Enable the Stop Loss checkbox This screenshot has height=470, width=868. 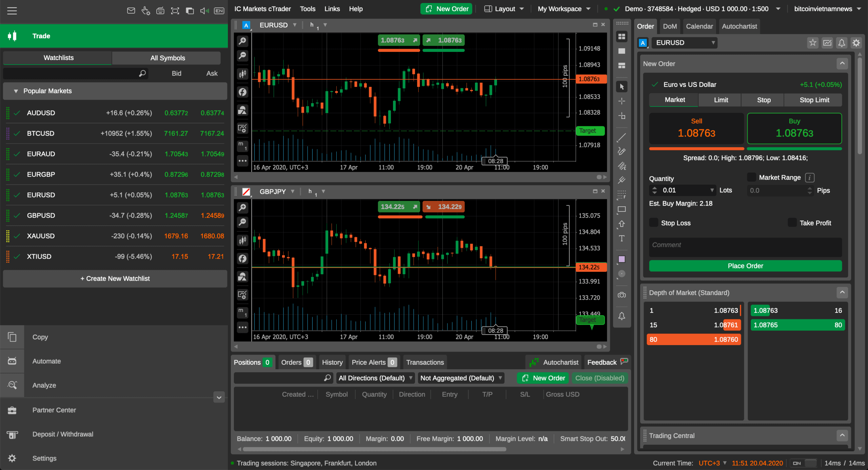click(653, 223)
